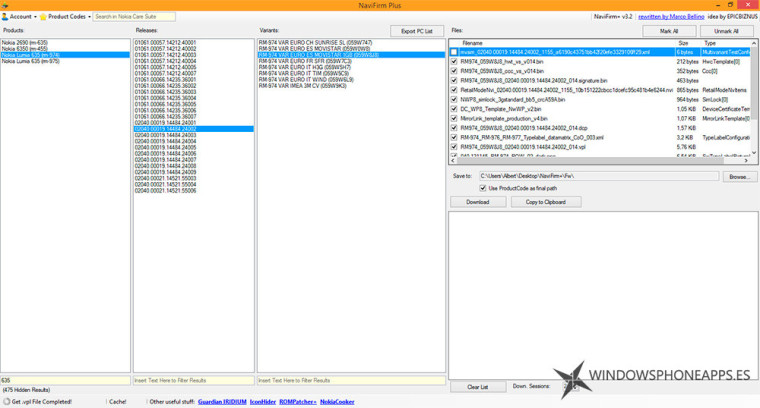
Task: Select release 01061.00057.14212.40001
Action: (193, 43)
